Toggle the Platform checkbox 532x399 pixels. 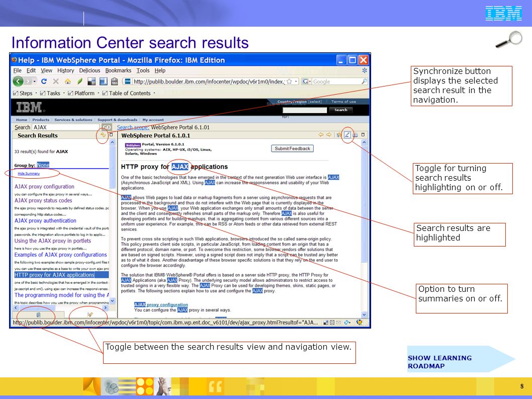(70, 93)
